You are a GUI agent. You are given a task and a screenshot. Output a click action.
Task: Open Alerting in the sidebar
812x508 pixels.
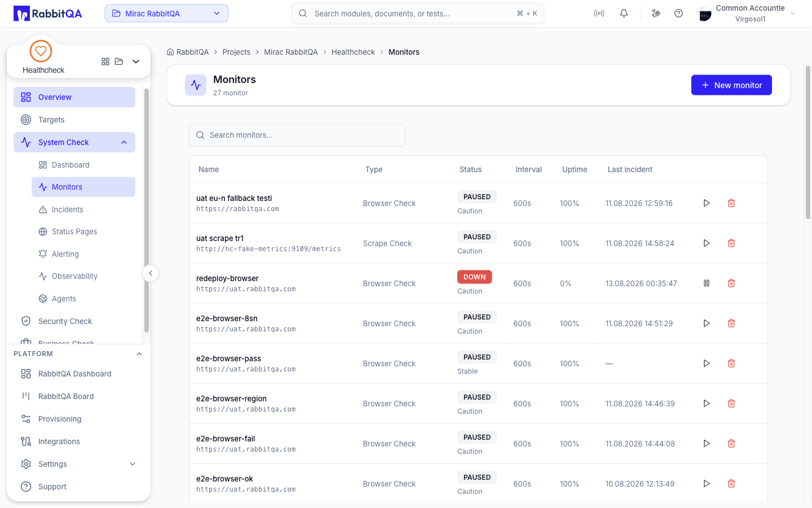pyautogui.click(x=83, y=254)
